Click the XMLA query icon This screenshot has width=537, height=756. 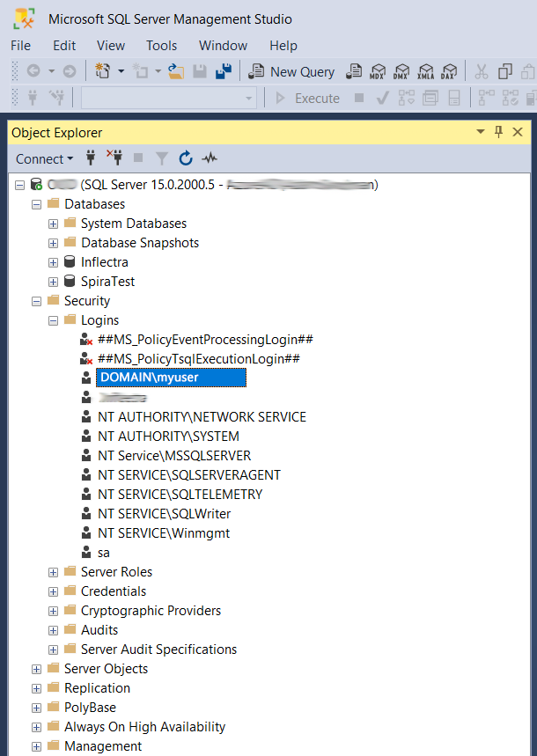426,71
